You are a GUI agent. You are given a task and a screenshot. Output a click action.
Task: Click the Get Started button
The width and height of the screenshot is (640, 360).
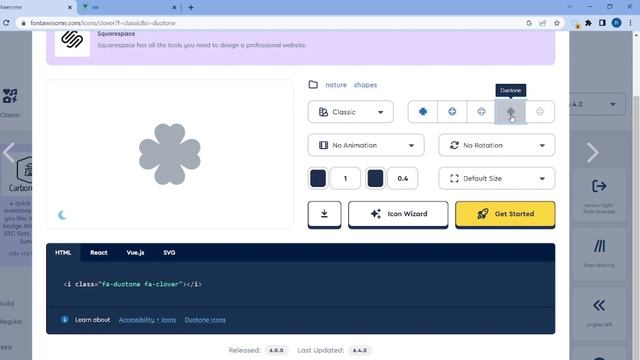point(505,214)
